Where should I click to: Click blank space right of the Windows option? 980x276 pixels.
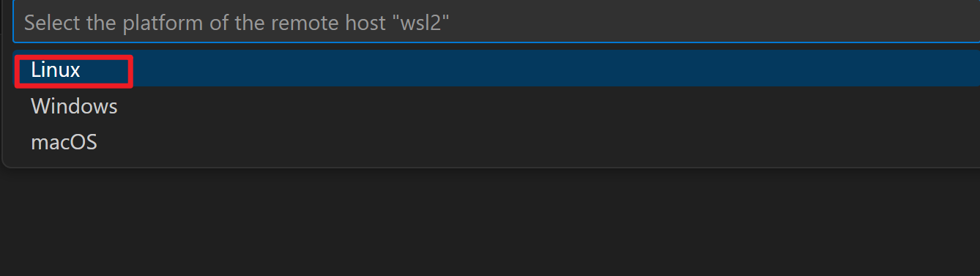(x=549, y=106)
